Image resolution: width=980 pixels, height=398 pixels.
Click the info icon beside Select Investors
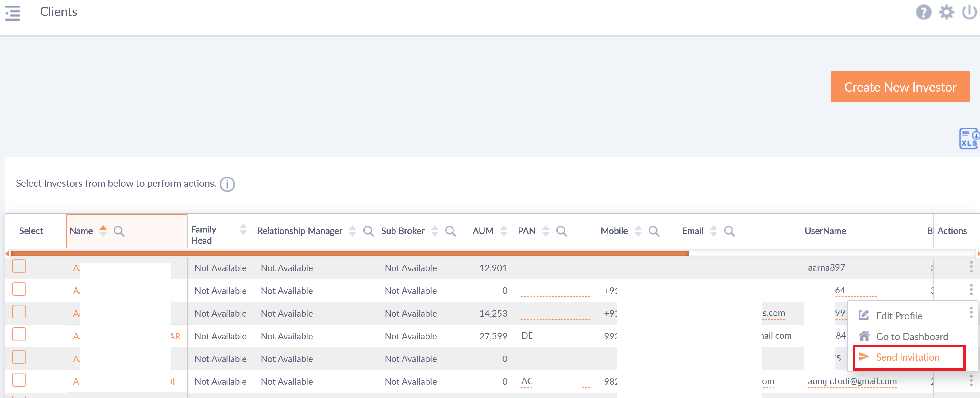pyautogui.click(x=227, y=184)
